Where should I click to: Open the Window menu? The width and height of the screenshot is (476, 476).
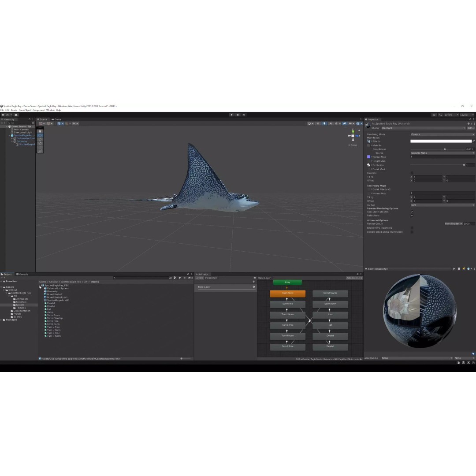50,110
